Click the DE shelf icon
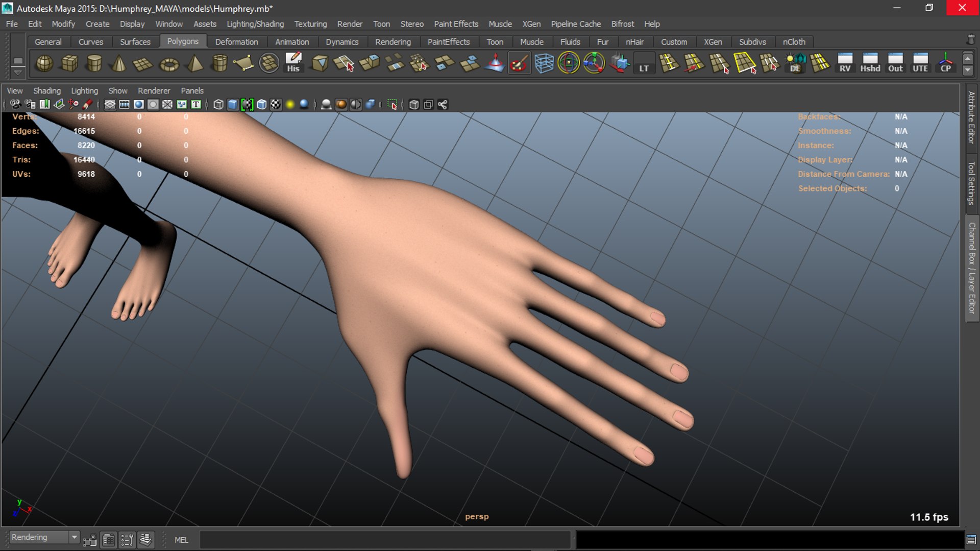 pos(795,63)
